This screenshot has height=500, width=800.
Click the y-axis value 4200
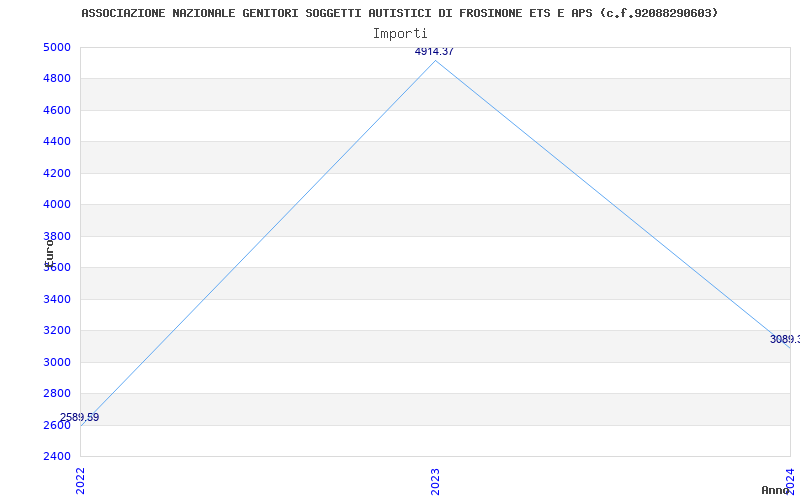[56, 173]
